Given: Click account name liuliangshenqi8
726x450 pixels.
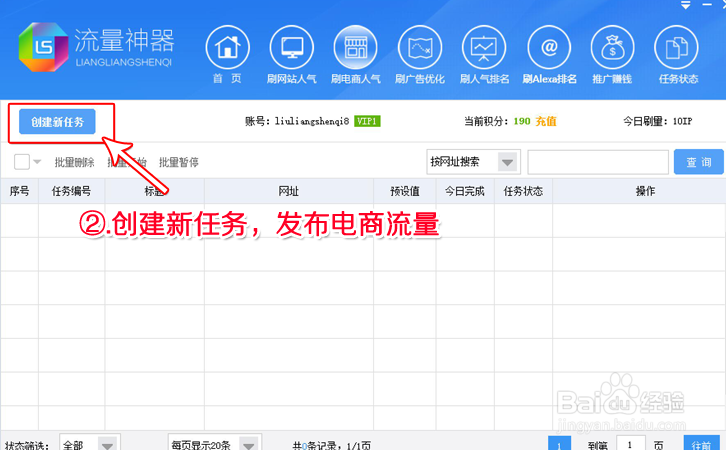Looking at the screenshot, I should pyautogui.click(x=312, y=121).
